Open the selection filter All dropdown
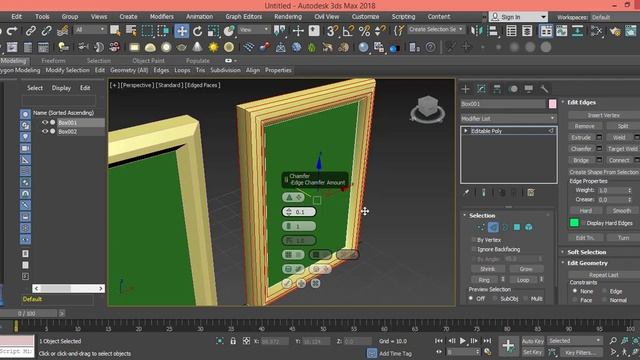The height and width of the screenshot is (360, 640). click(91, 30)
